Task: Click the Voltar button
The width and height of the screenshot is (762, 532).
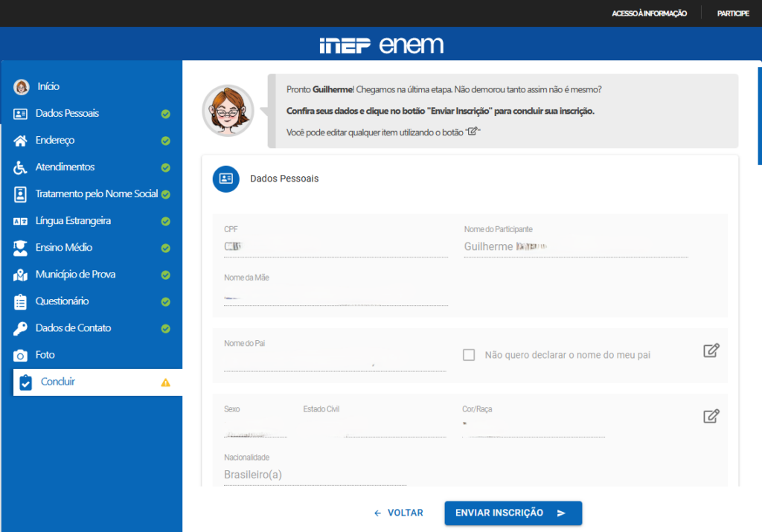Action: pyautogui.click(x=399, y=513)
